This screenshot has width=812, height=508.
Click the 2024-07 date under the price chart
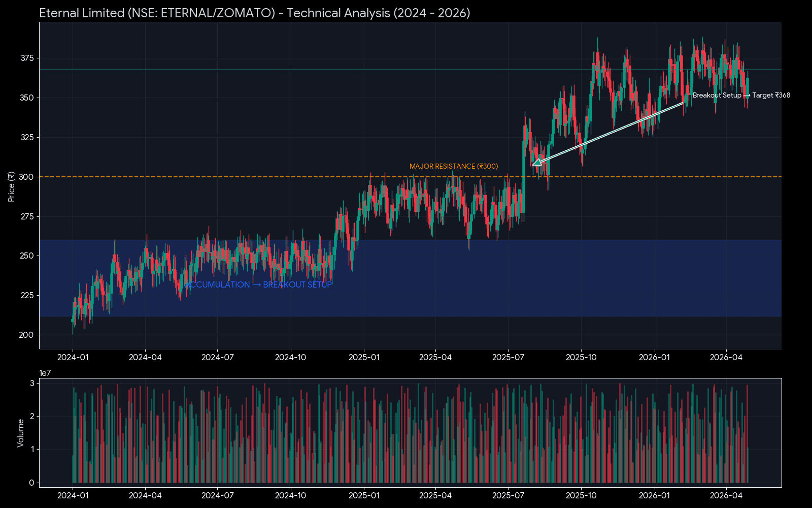tap(218, 358)
